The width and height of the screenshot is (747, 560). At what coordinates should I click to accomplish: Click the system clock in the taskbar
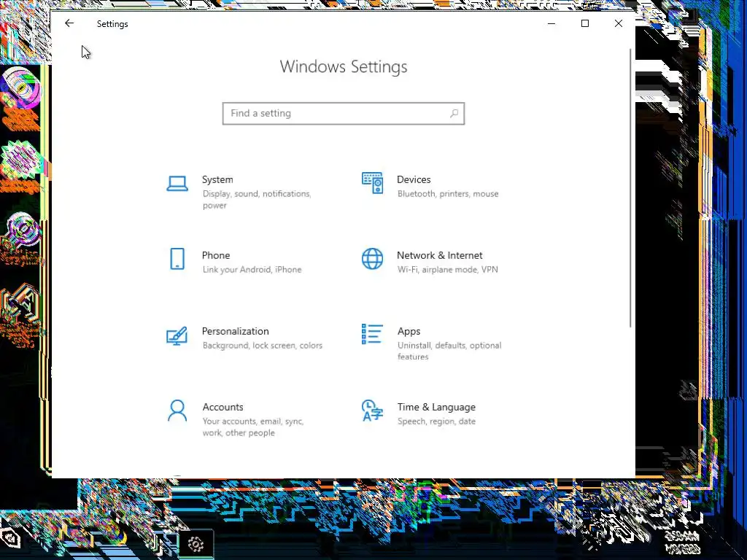pyautogui.click(x=682, y=542)
